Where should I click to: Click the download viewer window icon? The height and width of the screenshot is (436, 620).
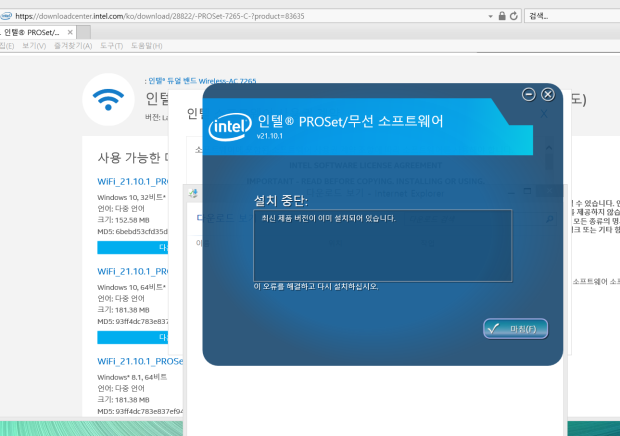coord(193,193)
